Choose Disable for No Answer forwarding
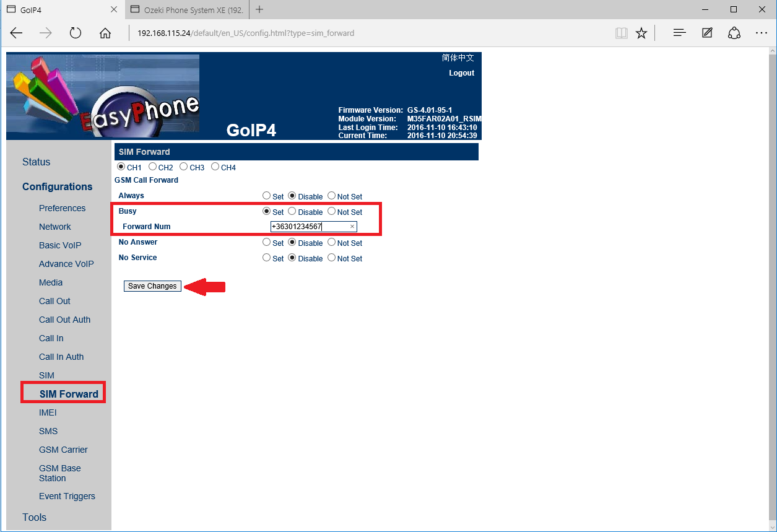Viewport: 777px width, 532px height. [x=292, y=242]
